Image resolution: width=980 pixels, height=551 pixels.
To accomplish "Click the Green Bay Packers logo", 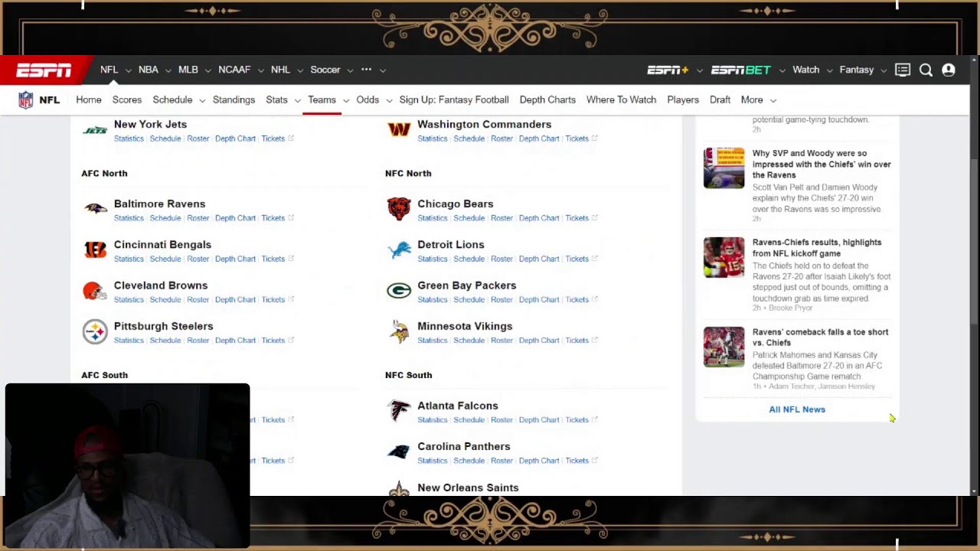I will tap(399, 291).
